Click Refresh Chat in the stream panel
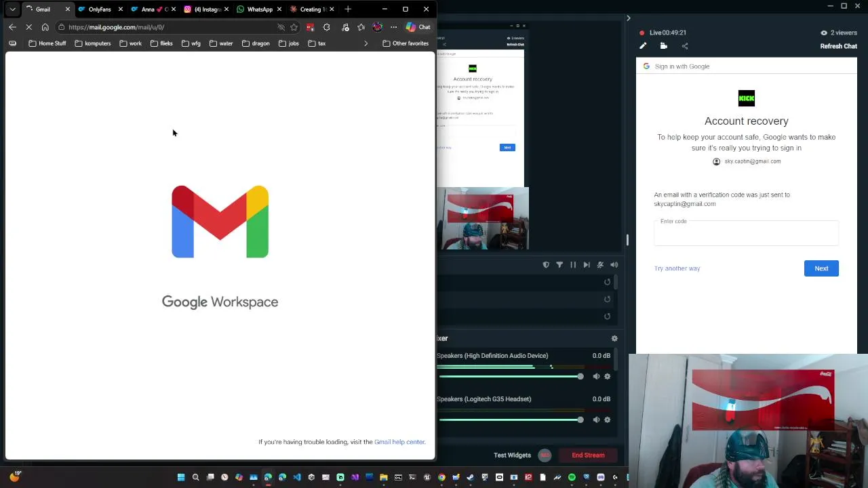This screenshot has height=488, width=868. (838, 46)
